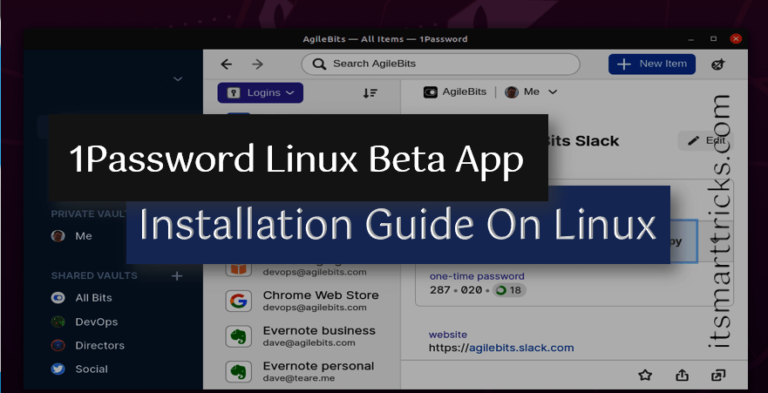
Task: Click the DevOps vault icon
Action: [x=58, y=322]
